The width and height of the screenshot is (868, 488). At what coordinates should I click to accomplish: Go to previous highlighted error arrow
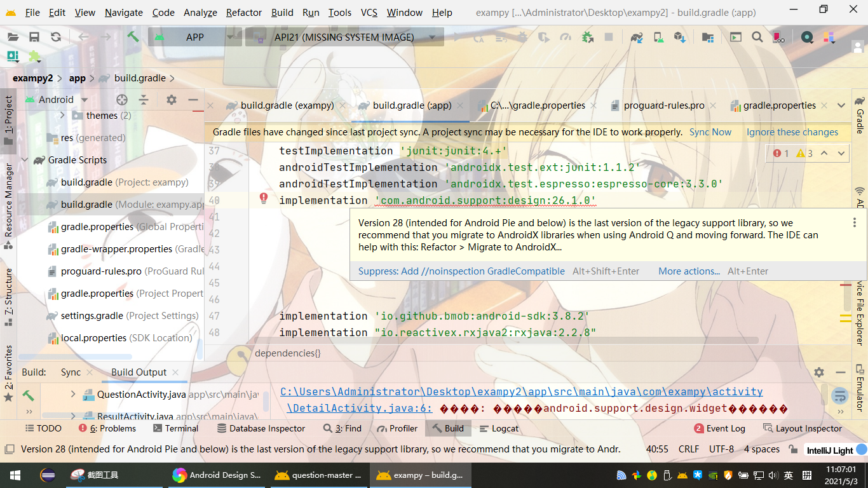click(824, 153)
